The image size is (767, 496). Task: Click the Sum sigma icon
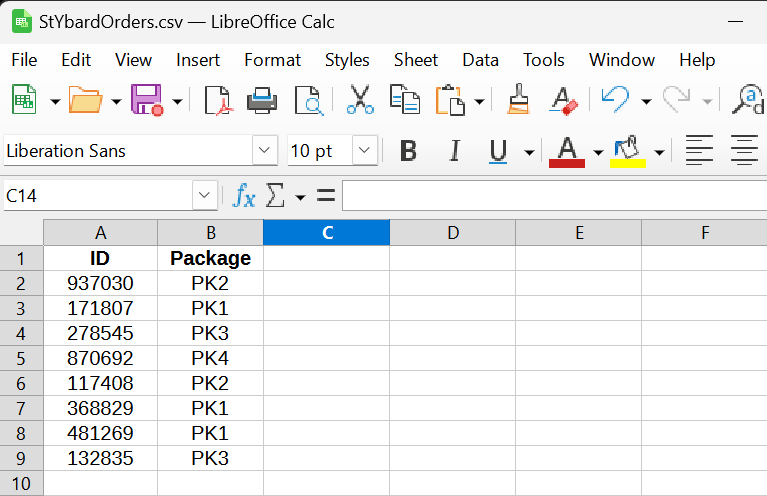pyautogui.click(x=275, y=196)
